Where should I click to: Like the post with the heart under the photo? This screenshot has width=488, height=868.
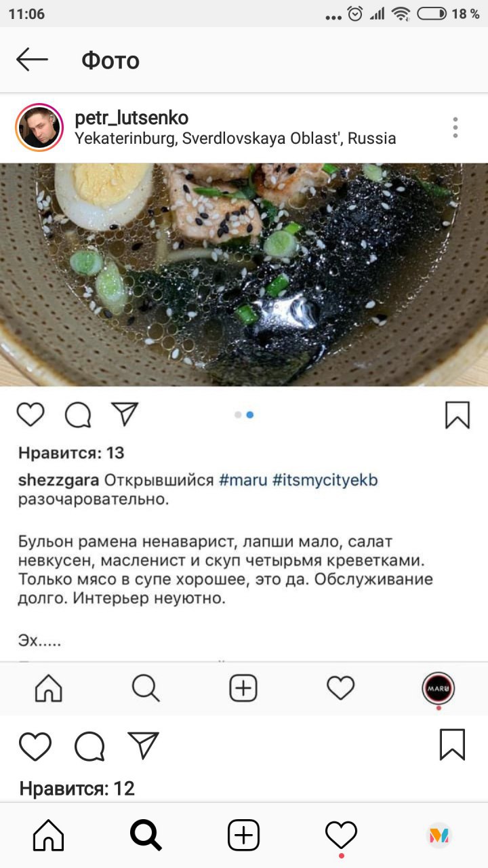[30, 414]
